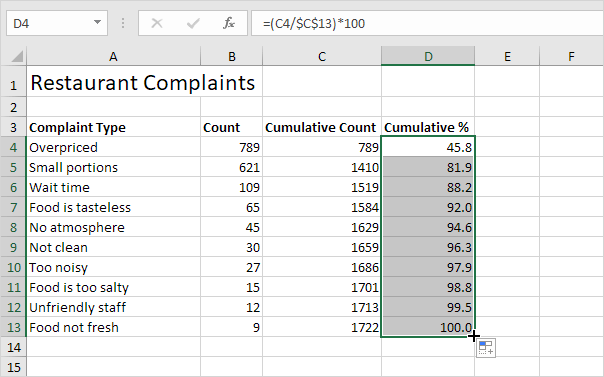Click the cumulative percent cell 94.6

(428, 227)
